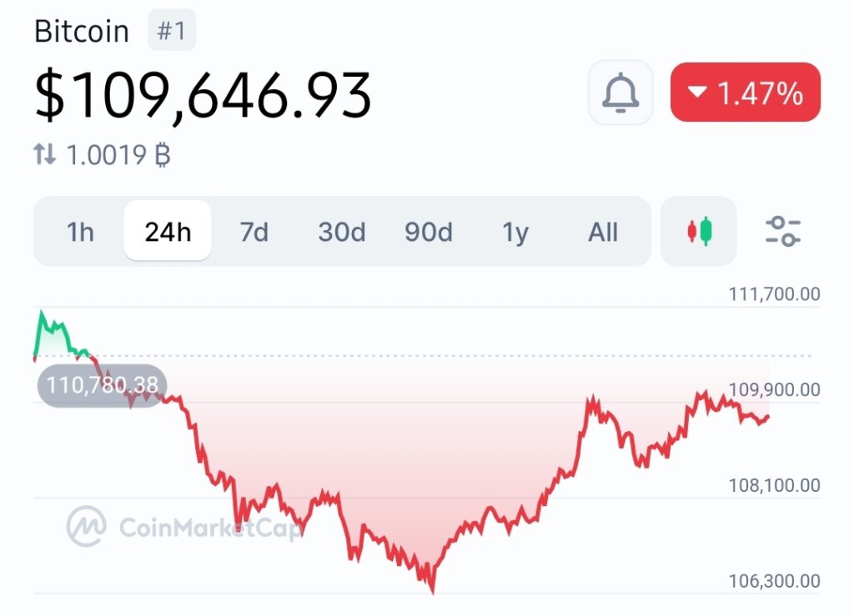
Task: Open chart settings sliders icon
Action: pyautogui.click(x=783, y=231)
